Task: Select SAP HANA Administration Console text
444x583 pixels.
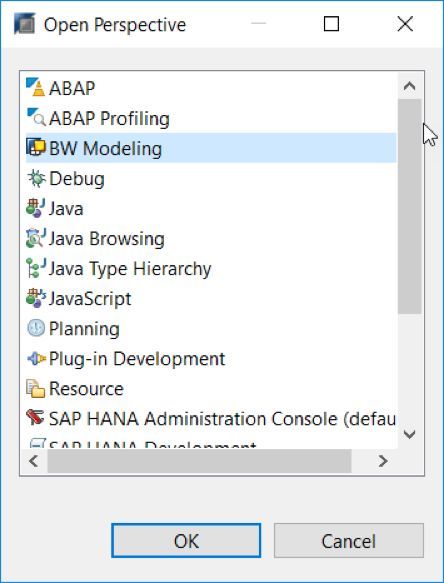Action: pos(222,419)
